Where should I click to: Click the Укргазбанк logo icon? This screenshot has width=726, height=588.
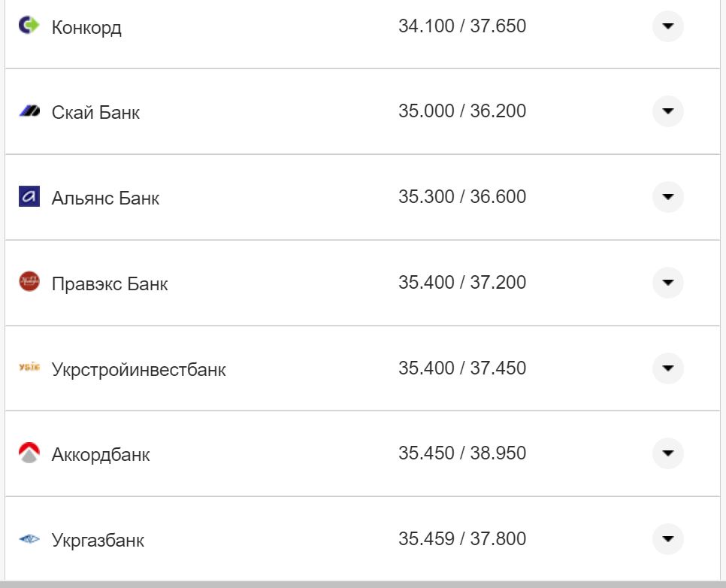pyautogui.click(x=29, y=539)
